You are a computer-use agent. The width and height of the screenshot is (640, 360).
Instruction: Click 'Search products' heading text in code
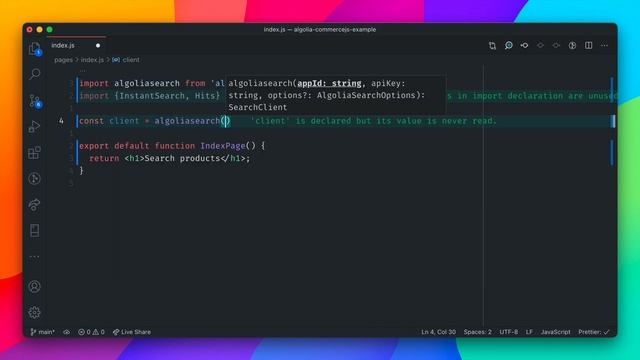(182, 158)
